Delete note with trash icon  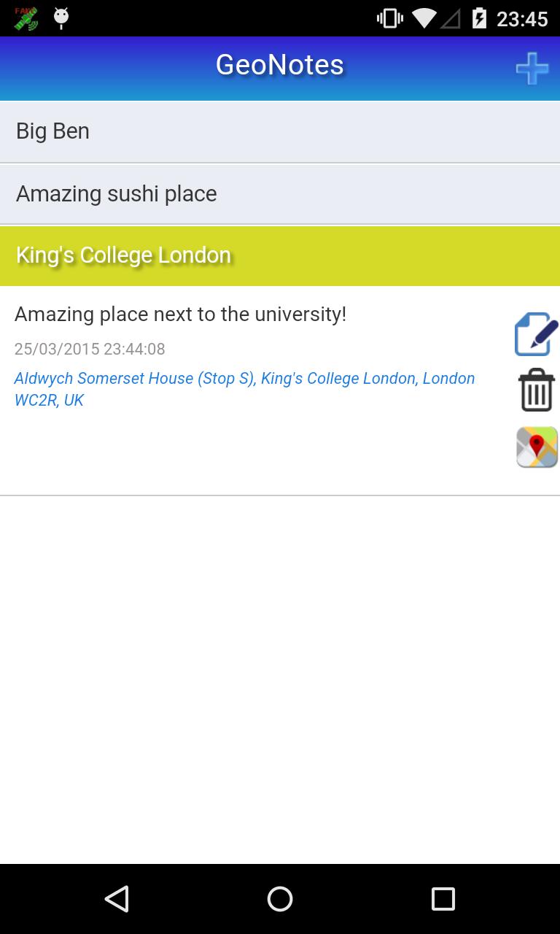click(x=537, y=390)
